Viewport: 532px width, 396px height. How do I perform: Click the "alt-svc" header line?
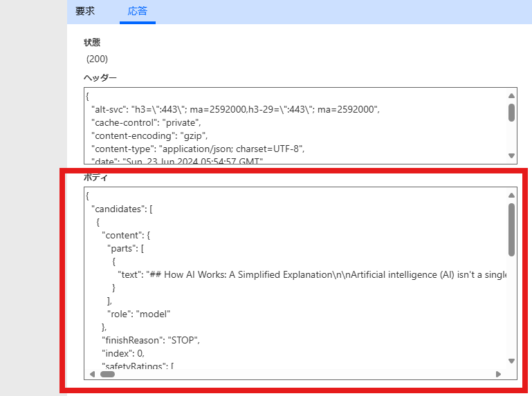tap(235, 109)
